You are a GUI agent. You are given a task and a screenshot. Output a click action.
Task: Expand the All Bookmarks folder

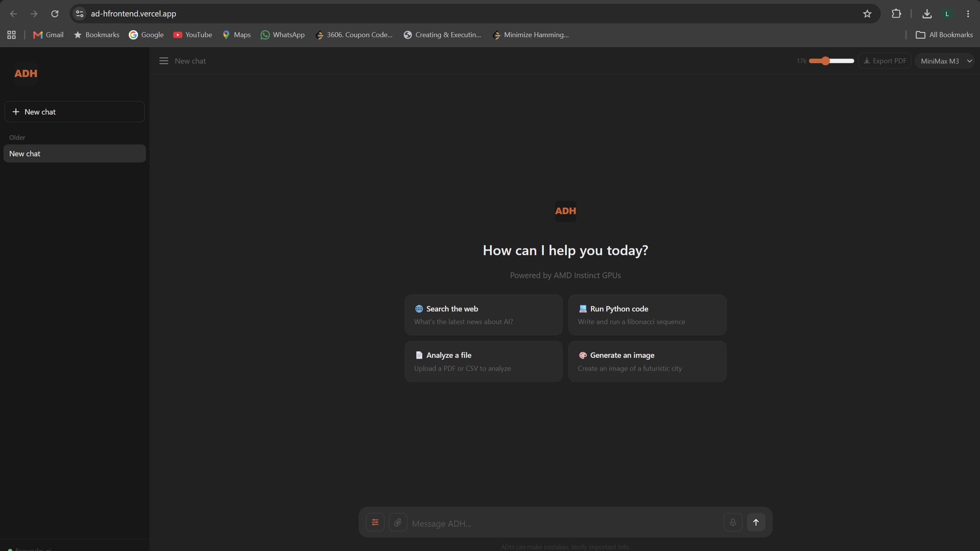tap(944, 35)
